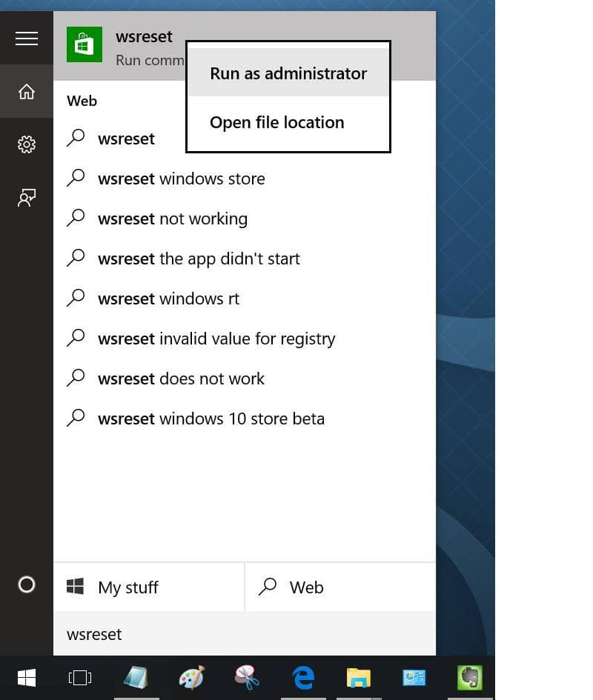Click the search box containing wsreset
Screen dimensions: 593x700
click(x=245, y=634)
